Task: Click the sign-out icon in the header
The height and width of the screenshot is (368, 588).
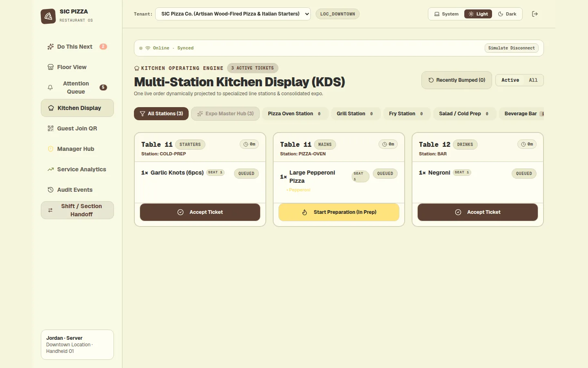Action: [x=535, y=14]
